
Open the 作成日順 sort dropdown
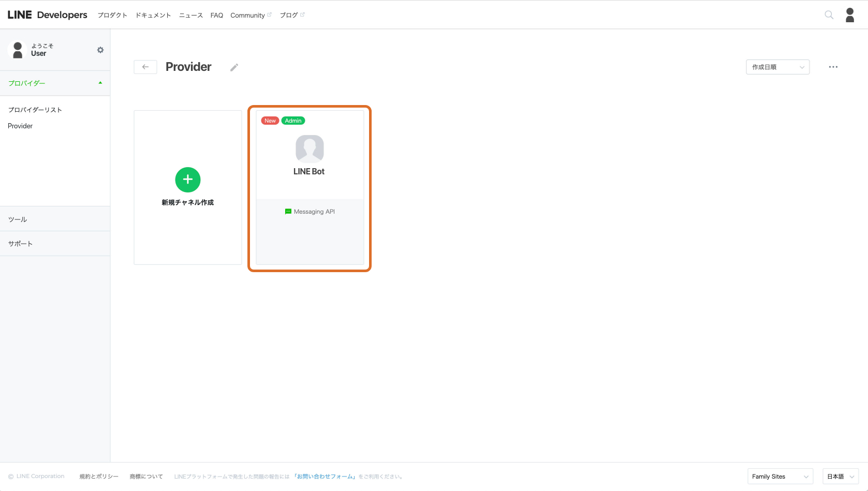pos(777,67)
